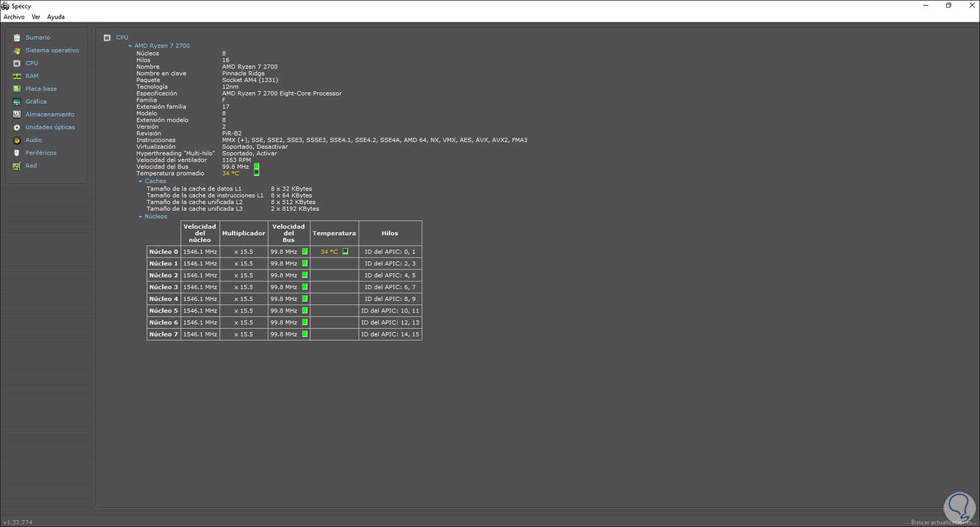This screenshot has width=980, height=527.
Task: Open the Periféricos mouse icon
Action: 17,153
